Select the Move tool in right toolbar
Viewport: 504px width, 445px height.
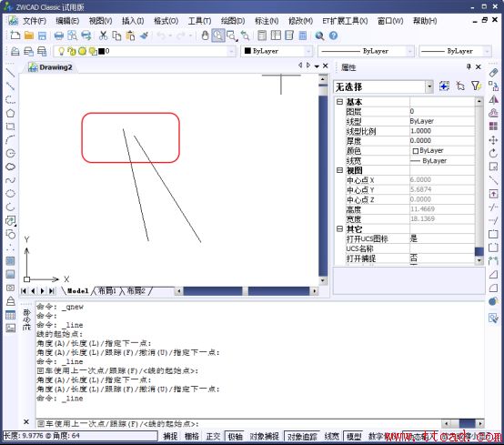(x=493, y=140)
